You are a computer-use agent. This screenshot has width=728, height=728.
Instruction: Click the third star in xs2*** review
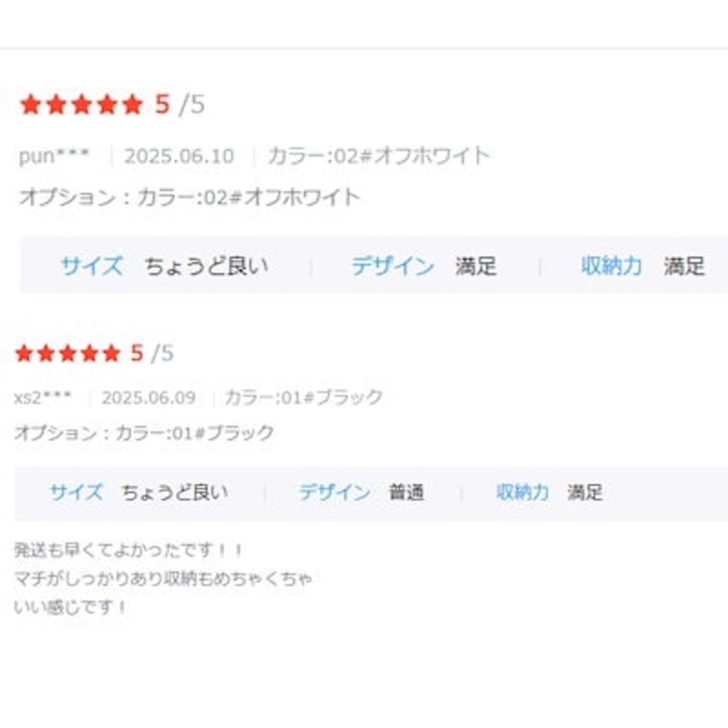pyautogui.click(x=68, y=354)
